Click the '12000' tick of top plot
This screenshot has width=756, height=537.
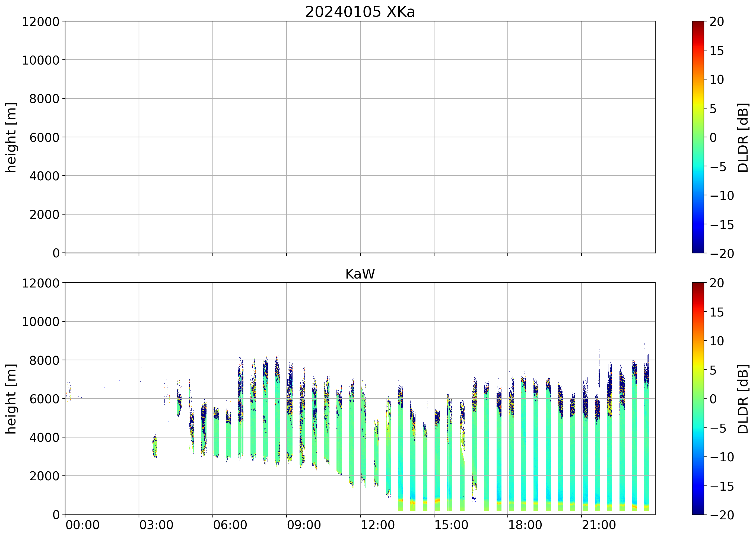pos(41,22)
